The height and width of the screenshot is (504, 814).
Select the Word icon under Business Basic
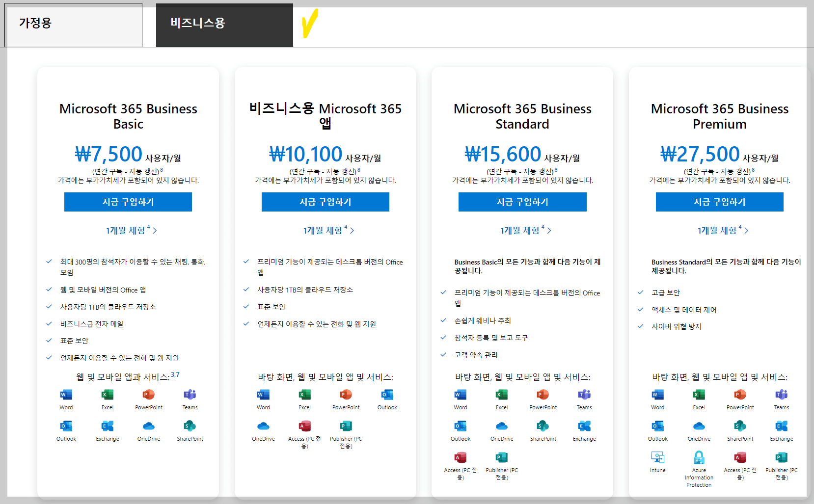[x=65, y=396]
